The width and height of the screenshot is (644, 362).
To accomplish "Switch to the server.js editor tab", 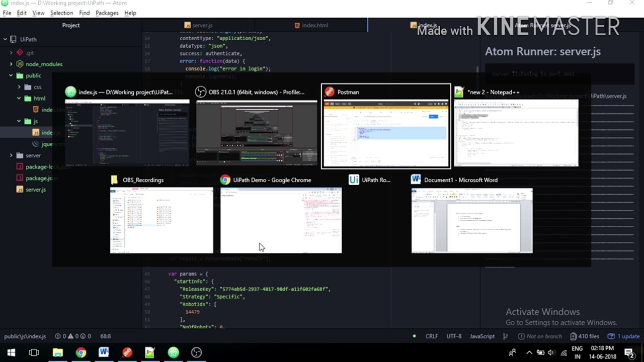I will pos(198,25).
